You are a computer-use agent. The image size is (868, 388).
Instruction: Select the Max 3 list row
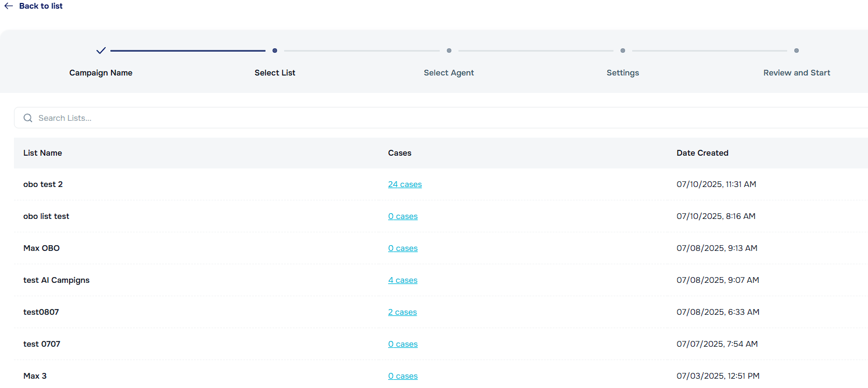tap(35, 376)
